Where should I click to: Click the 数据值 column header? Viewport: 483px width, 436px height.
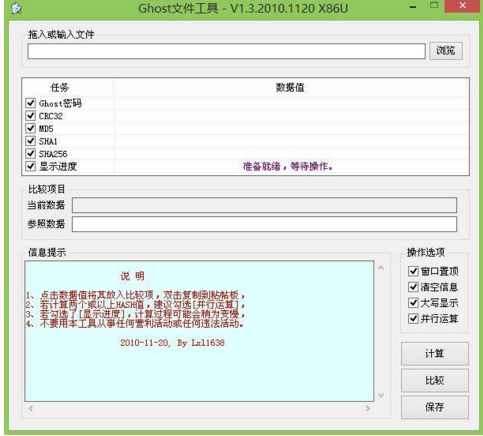(x=290, y=88)
